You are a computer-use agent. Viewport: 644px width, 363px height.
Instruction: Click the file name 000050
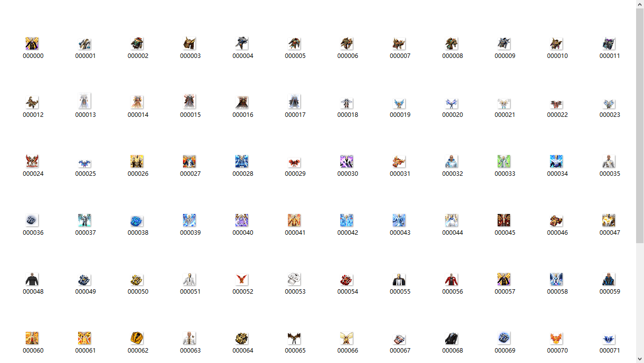pyautogui.click(x=138, y=292)
